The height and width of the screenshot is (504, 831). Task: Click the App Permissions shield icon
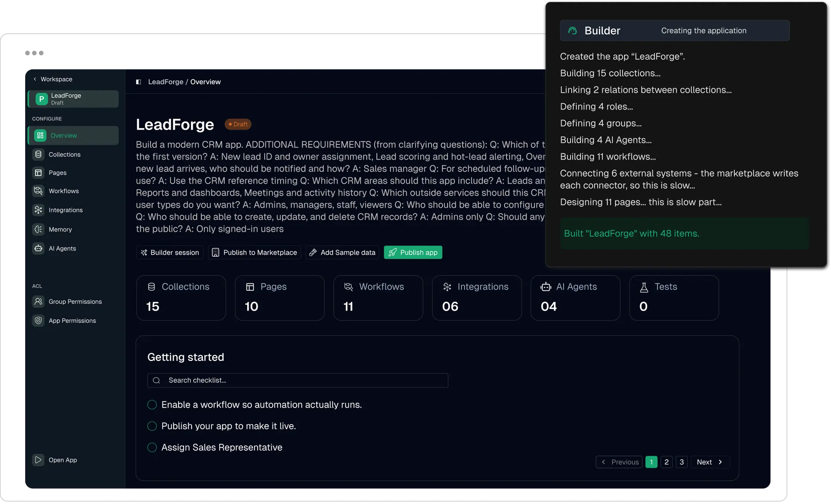(x=38, y=320)
